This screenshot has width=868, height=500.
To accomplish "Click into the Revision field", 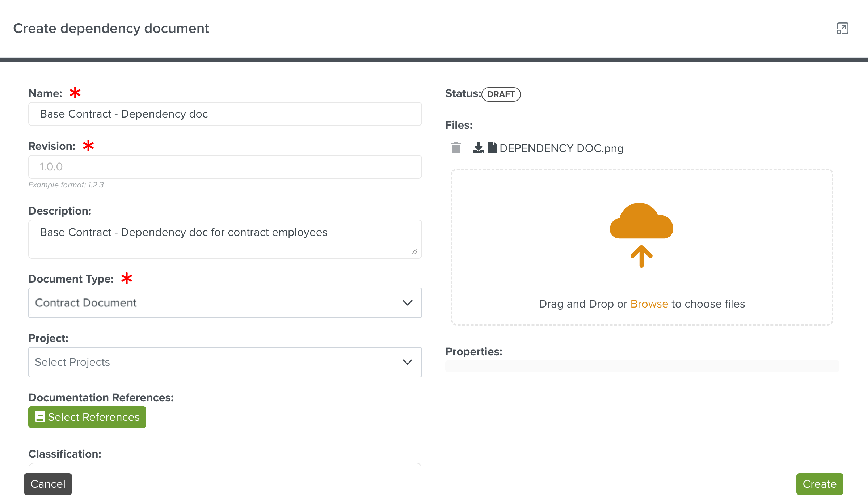I will pos(225,167).
